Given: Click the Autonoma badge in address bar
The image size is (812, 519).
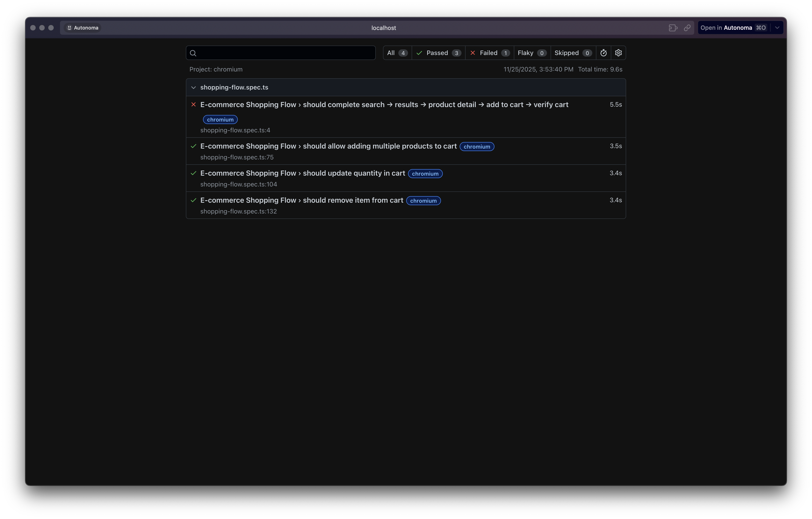Looking at the screenshot, I should 83,28.
